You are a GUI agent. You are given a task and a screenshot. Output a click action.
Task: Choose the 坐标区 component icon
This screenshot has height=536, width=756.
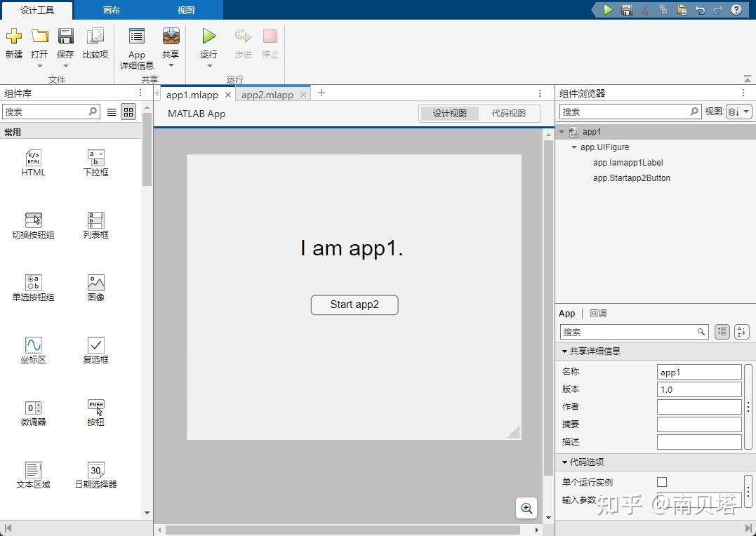pyautogui.click(x=33, y=349)
